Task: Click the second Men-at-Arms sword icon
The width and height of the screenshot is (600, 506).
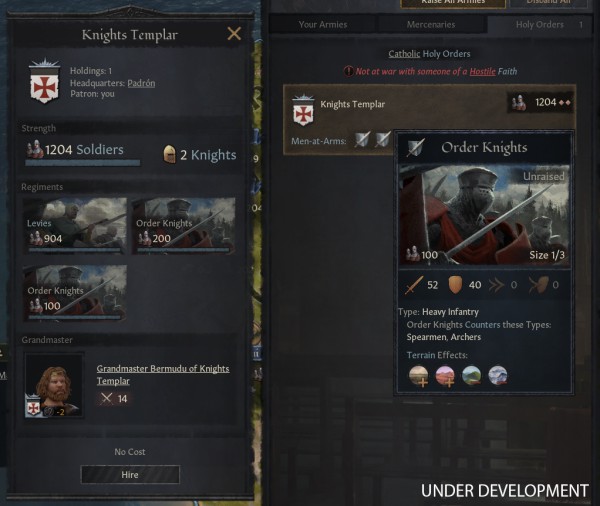Action: tap(383, 140)
